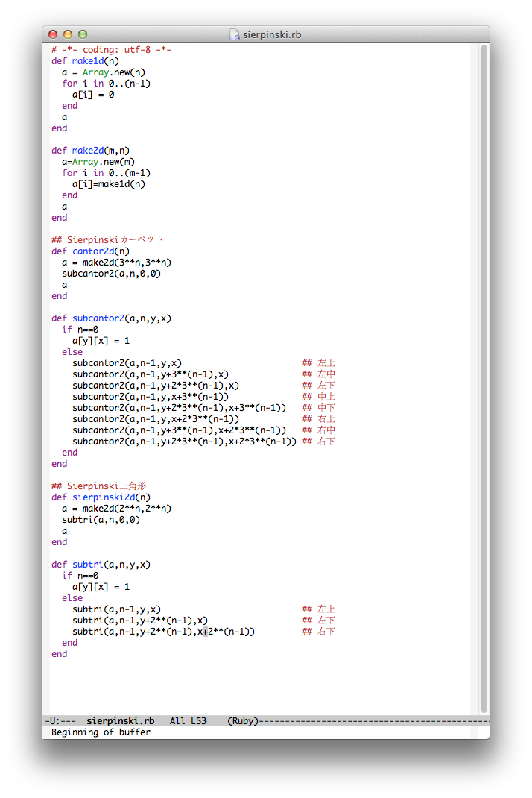
Task: Click 'if n==0' in subcantor2
Action: click(x=80, y=330)
